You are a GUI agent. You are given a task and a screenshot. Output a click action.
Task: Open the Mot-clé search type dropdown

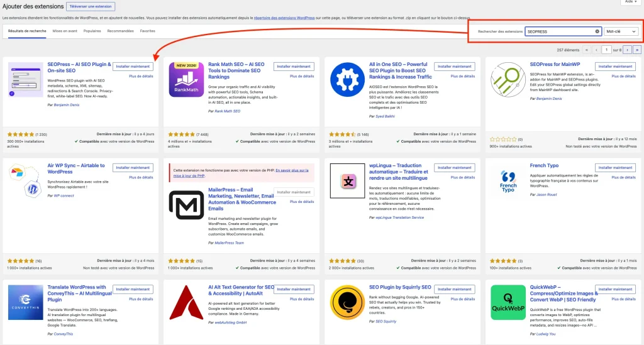tap(621, 31)
